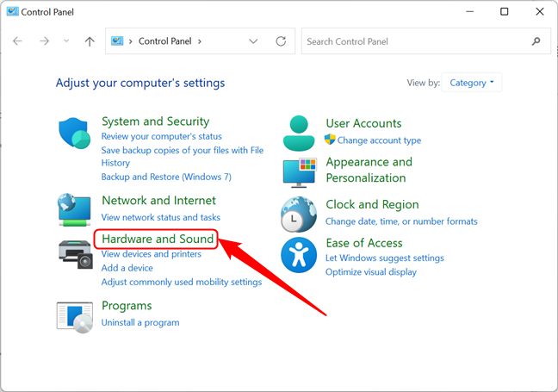Open Ease of Access category
This screenshot has width=558, height=392.
click(364, 243)
